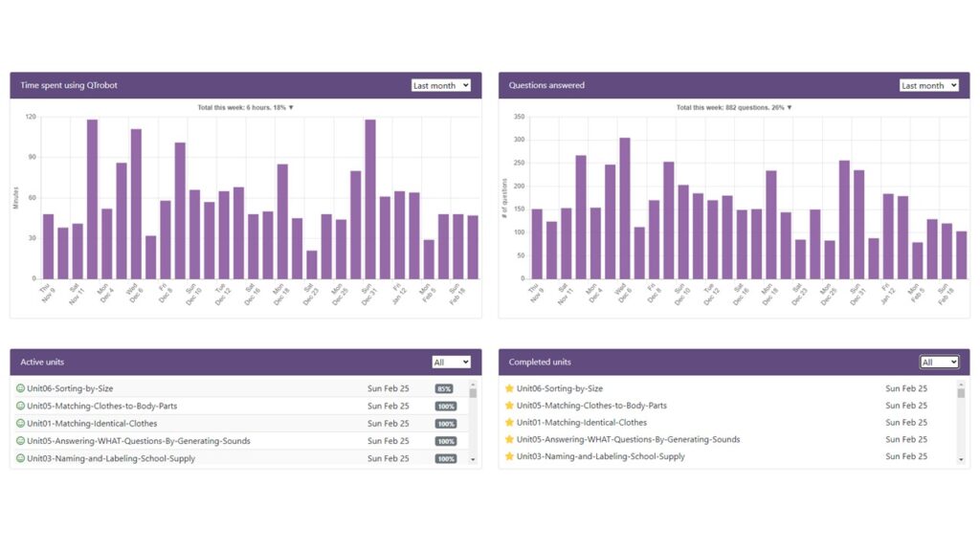Open the Time spent 'Last month' dropdown

[x=440, y=85]
